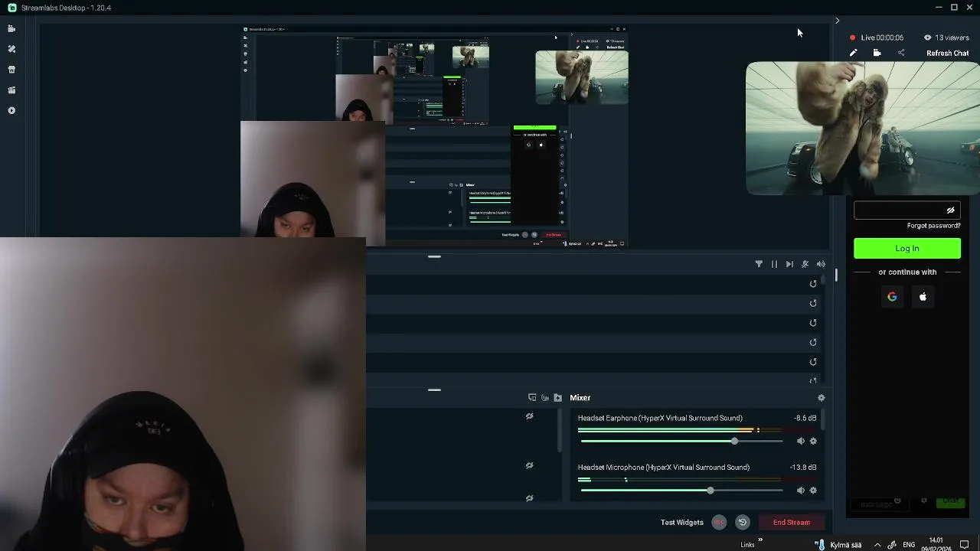980x551 pixels.
Task: Open Headset Microphone source settings gear
Action: click(x=813, y=491)
